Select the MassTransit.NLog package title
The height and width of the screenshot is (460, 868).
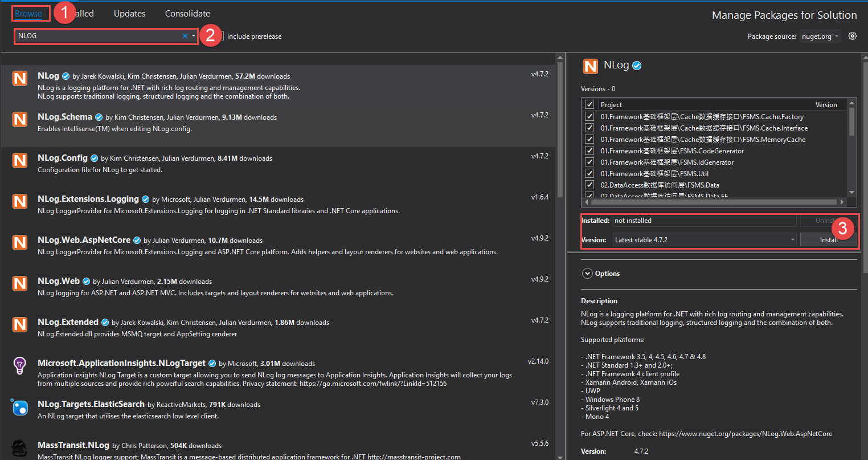click(x=73, y=445)
